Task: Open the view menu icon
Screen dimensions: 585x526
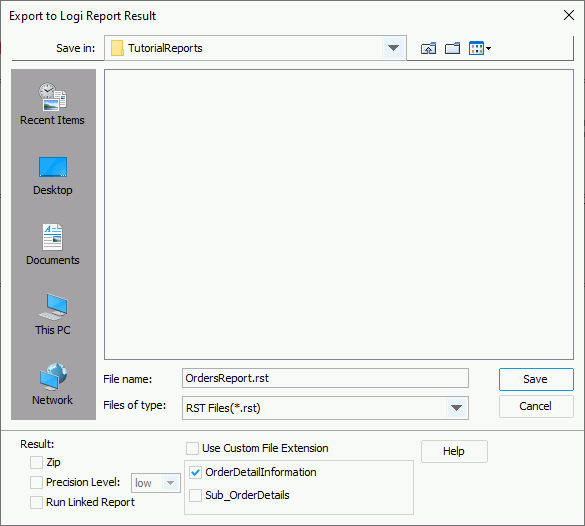Action: (479, 48)
